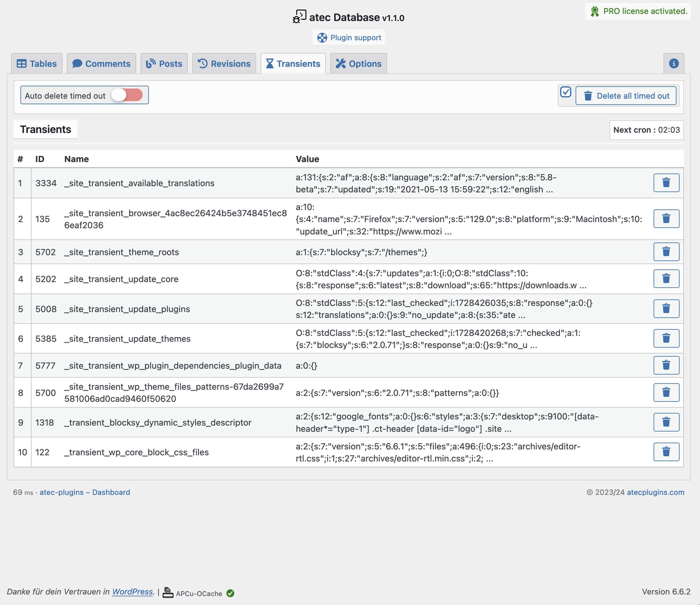
Task: Uncheck the box beside Delete all timed out
Action: click(566, 92)
